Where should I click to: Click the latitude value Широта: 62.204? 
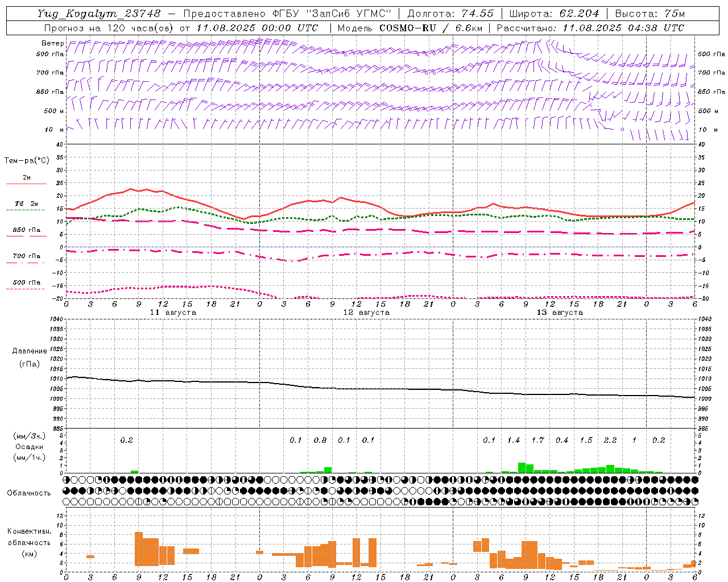coord(554,14)
